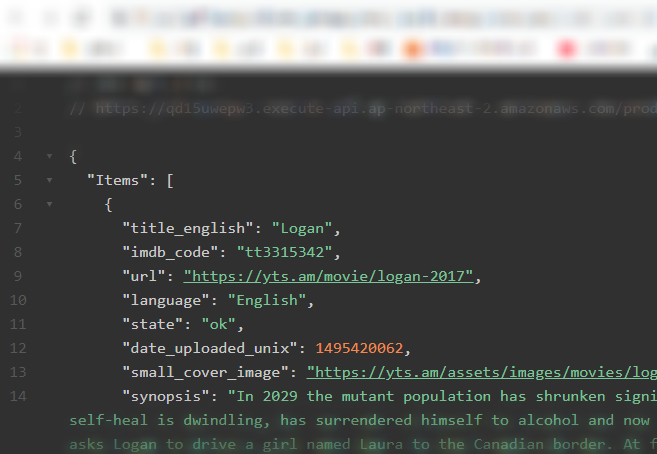
Task: Click the "Logan" title value
Action: coord(302,228)
